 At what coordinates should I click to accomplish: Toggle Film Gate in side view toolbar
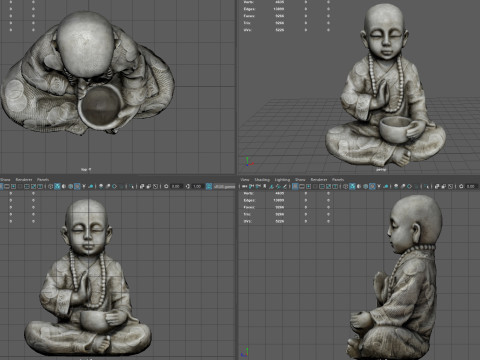302,186
